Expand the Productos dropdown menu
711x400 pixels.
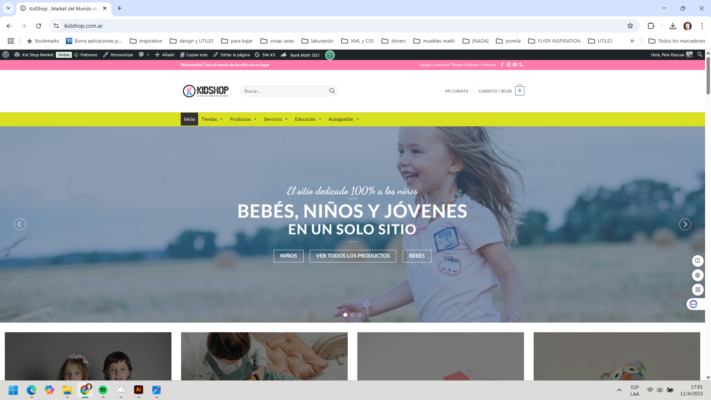243,119
